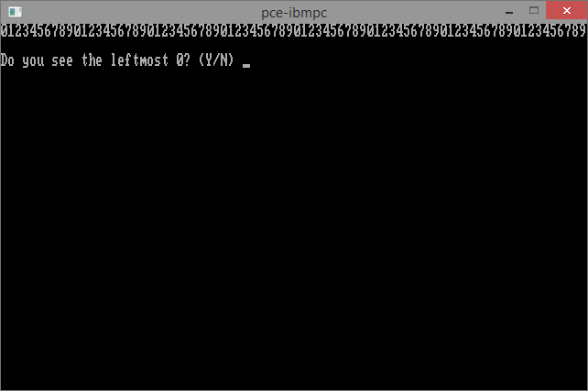Click the word "the" in the prompt
Viewport: 588px width, 391px height.
point(92,60)
